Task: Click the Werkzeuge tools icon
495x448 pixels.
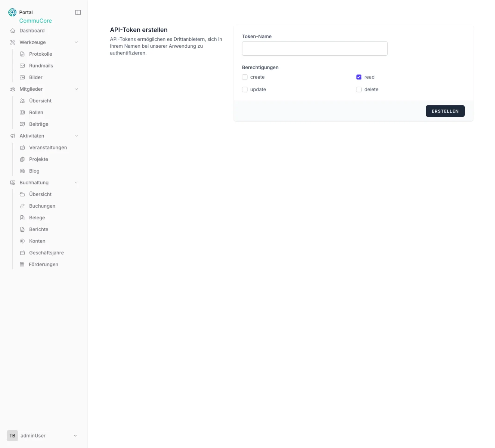Action: [x=13, y=42]
